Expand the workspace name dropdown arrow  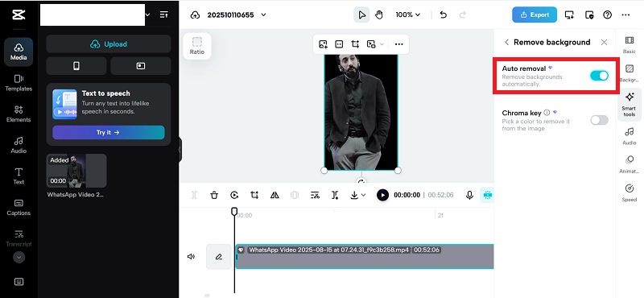(x=148, y=14)
